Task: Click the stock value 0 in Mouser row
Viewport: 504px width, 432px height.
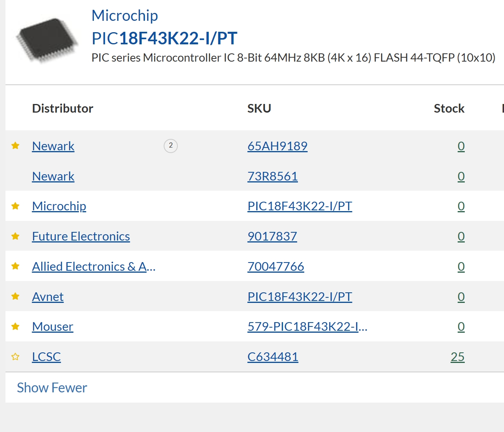Action: tap(461, 326)
